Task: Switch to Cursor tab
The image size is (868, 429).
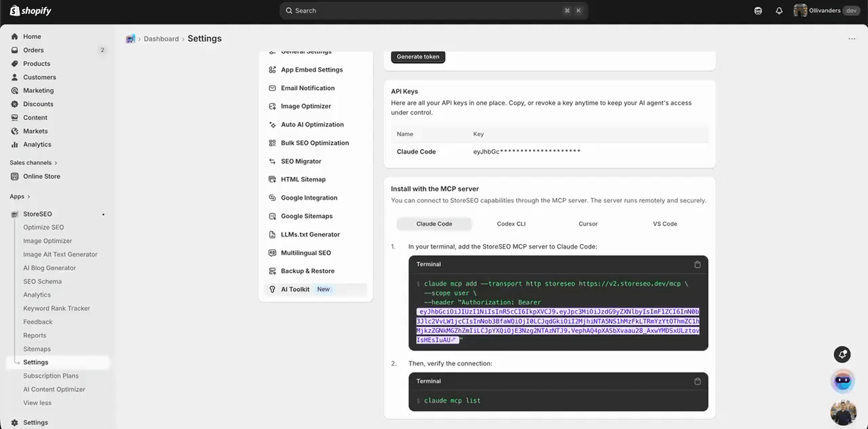Action: point(588,224)
